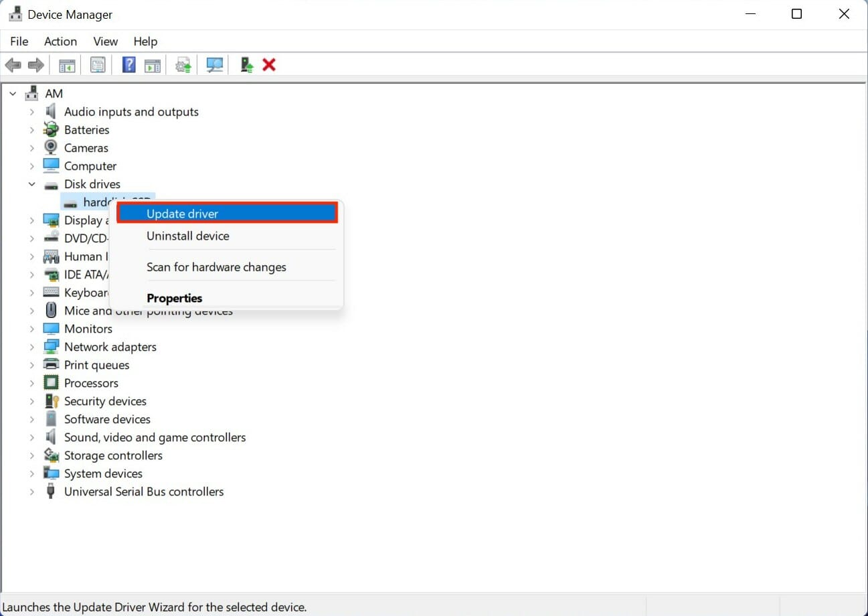Expand the System devices category

point(31,473)
